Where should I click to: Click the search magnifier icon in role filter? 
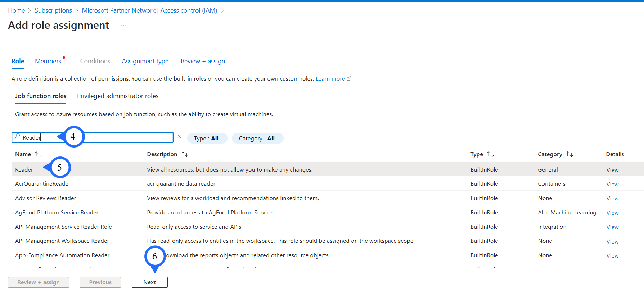[17, 137]
